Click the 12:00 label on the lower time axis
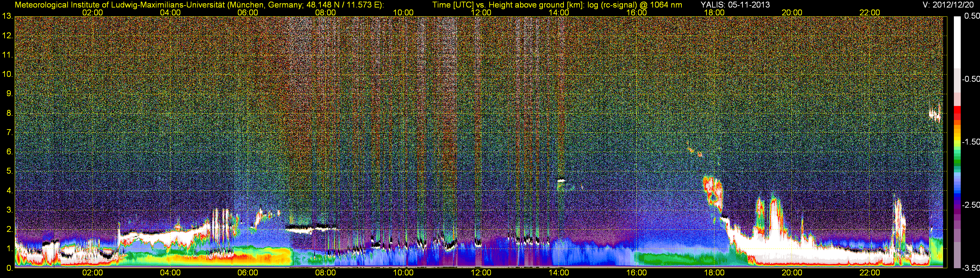Screen dimensions: 980x278 [x=481, y=273]
